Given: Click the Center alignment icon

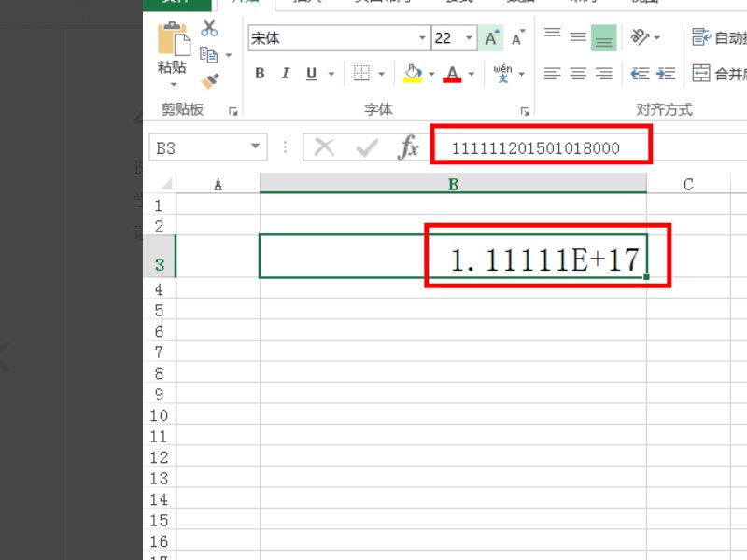Looking at the screenshot, I should click(577, 73).
